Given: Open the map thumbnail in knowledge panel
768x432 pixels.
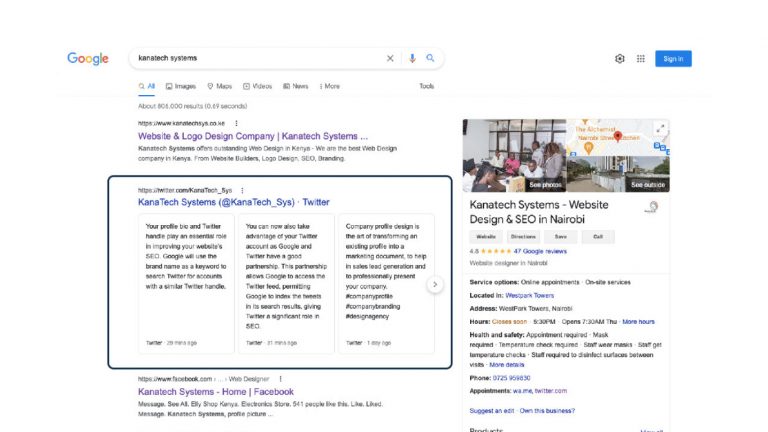Looking at the screenshot, I should tap(618, 137).
